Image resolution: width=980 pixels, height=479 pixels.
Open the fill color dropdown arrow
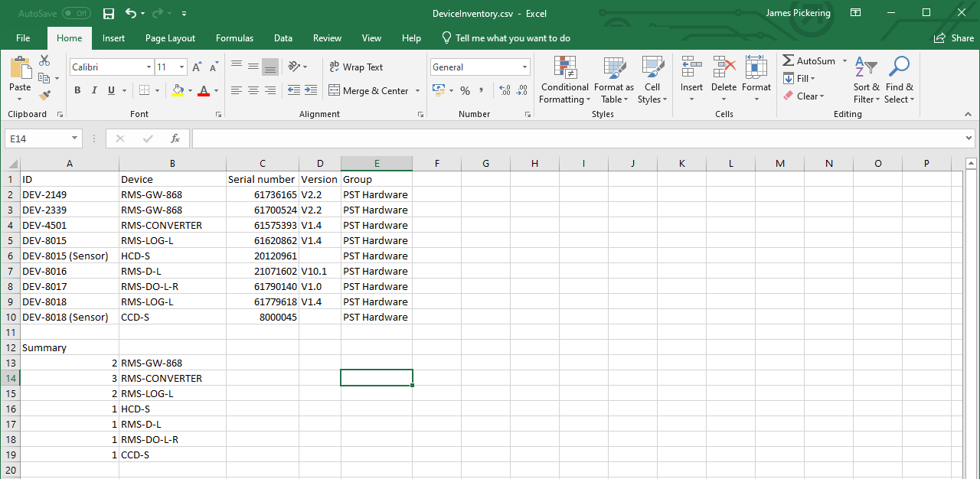tap(190, 90)
